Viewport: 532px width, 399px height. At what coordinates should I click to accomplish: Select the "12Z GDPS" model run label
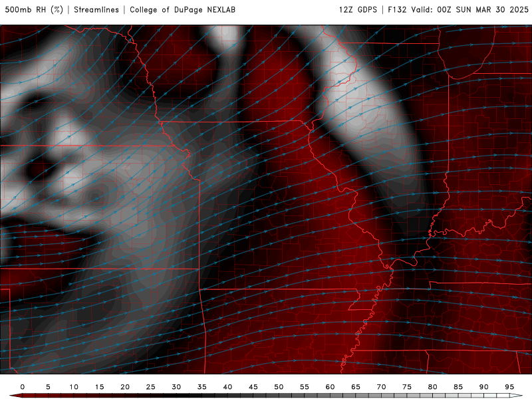click(x=358, y=10)
